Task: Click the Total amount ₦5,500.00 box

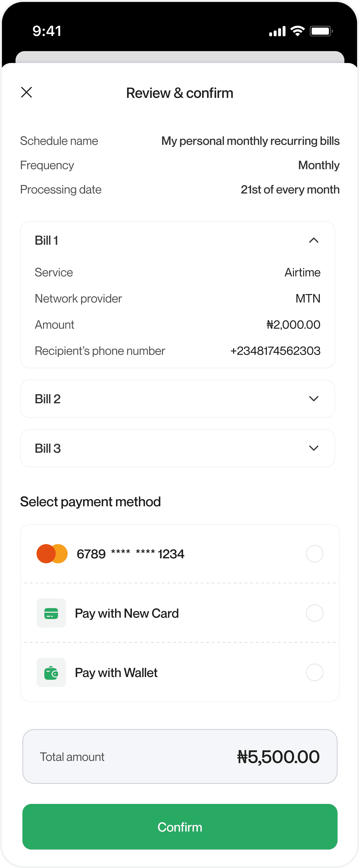Action: 180,757
